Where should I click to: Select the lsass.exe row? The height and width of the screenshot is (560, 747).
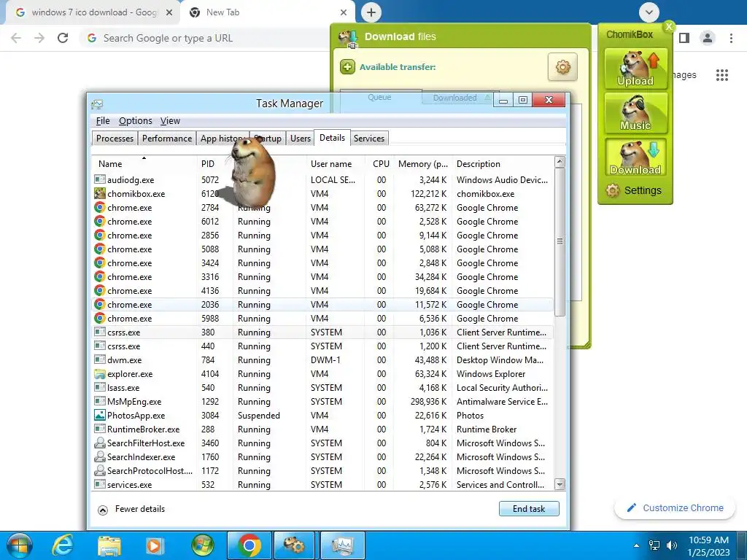tap(322, 388)
